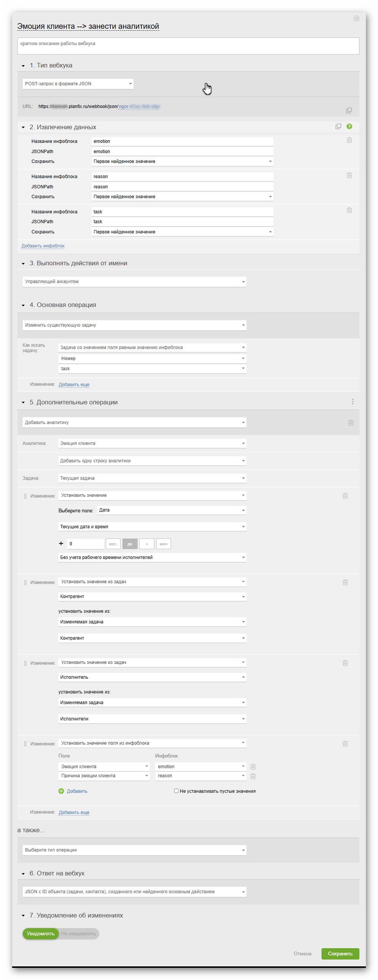
Task: Click the green plus icon next to Добавить
Action: pos(61,791)
